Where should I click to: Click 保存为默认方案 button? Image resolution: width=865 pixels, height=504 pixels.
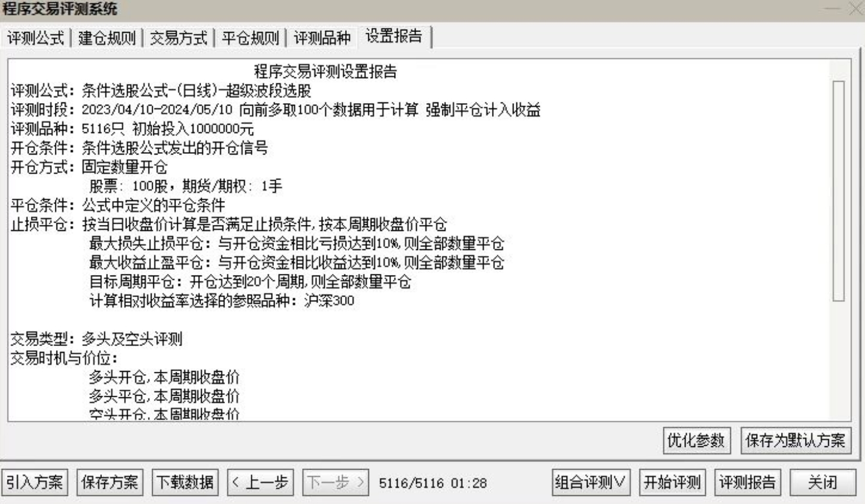coord(795,440)
